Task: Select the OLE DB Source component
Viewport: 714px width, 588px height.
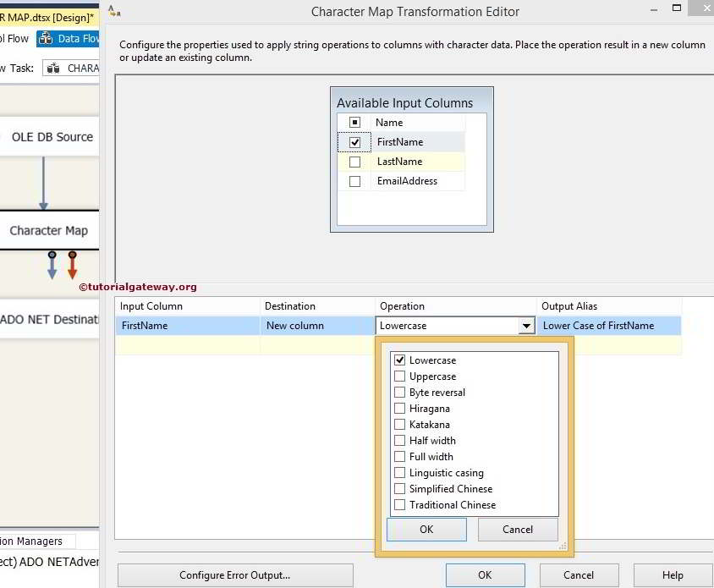Action: [x=51, y=136]
